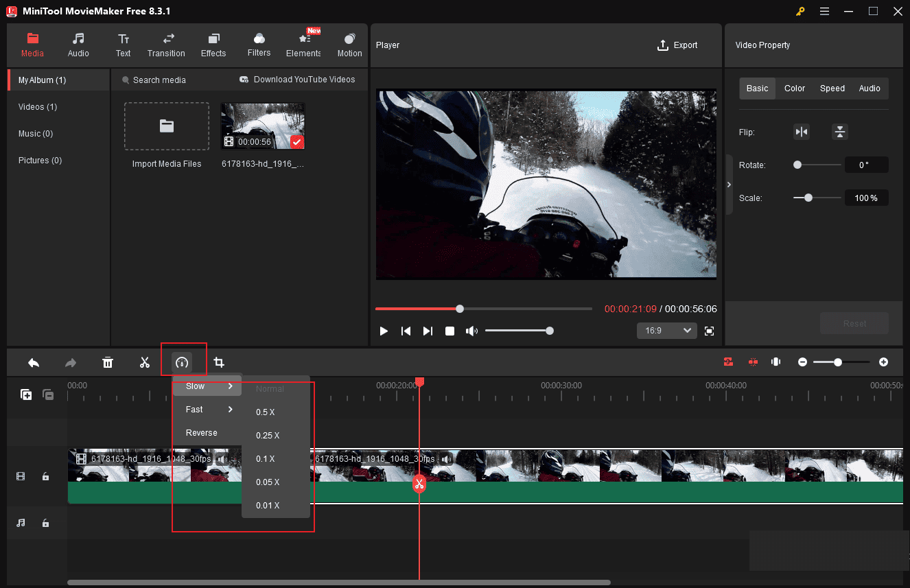
Task: Unlock the video track lock toggle
Action: pyautogui.click(x=45, y=475)
